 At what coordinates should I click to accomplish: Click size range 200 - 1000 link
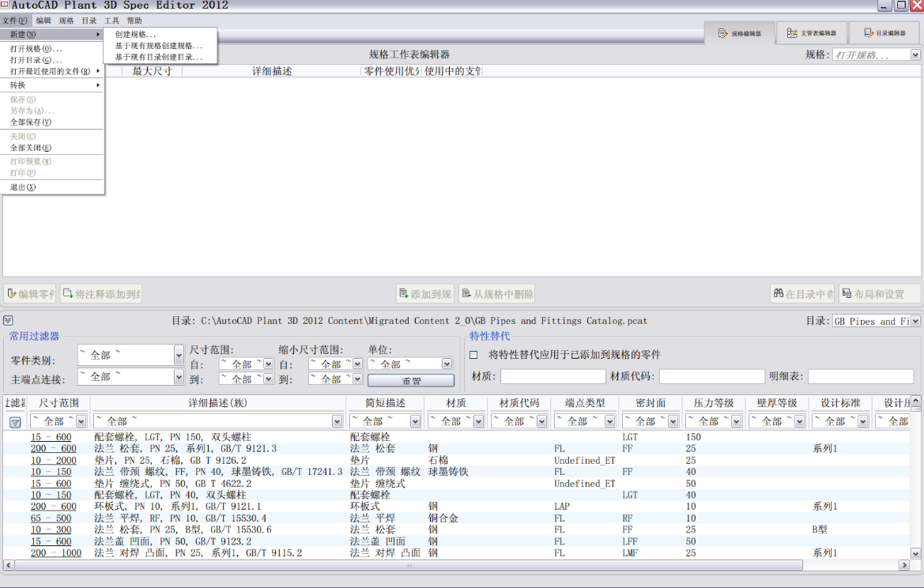(56, 553)
